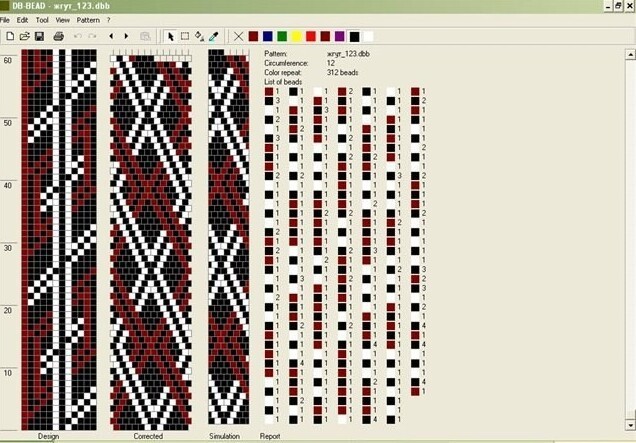Pick the eyedropper color tool

[x=213, y=36]
